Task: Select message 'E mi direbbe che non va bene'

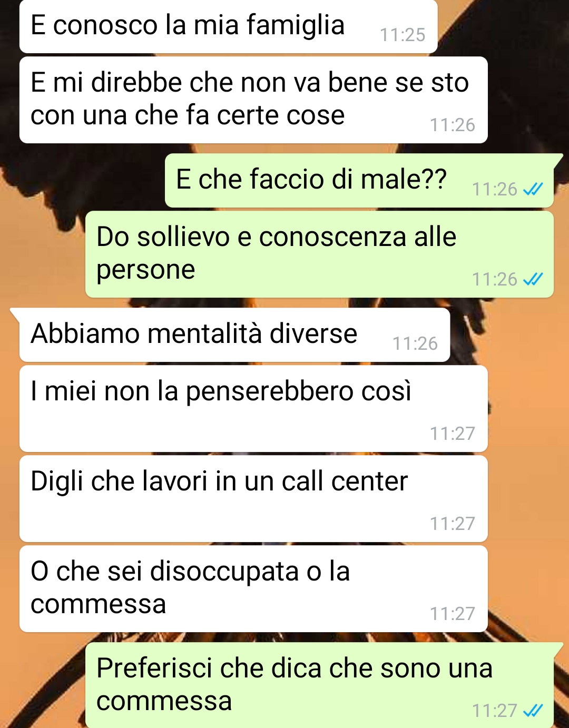Action: 253,100
